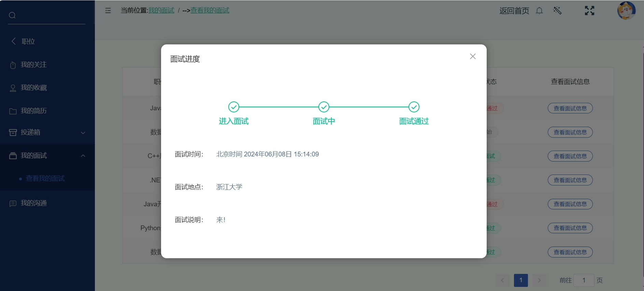Viewport: 644px width, 291px height.
Task: Click 查看面试信息 button in the .NET row
Action: (570, 180)
